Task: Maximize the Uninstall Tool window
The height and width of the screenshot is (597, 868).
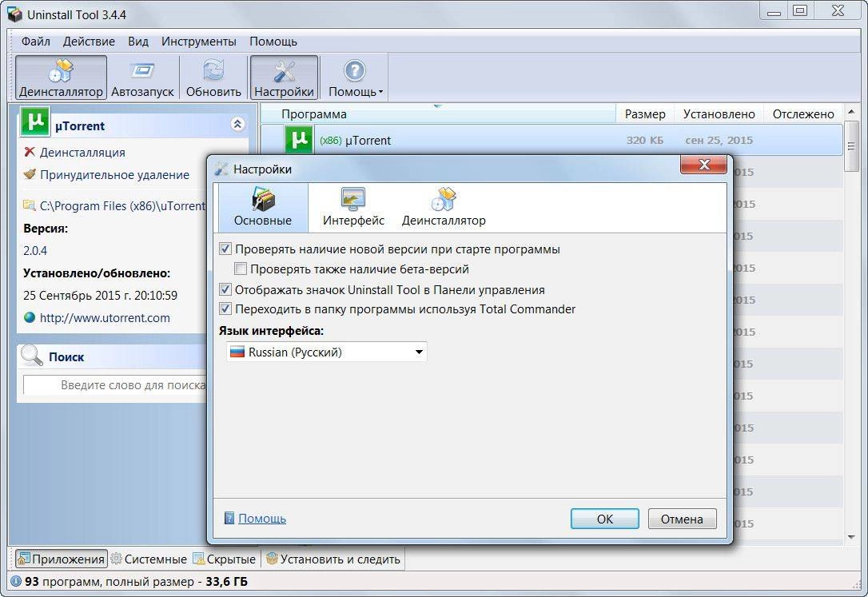Action: click(x=800, y=11)
